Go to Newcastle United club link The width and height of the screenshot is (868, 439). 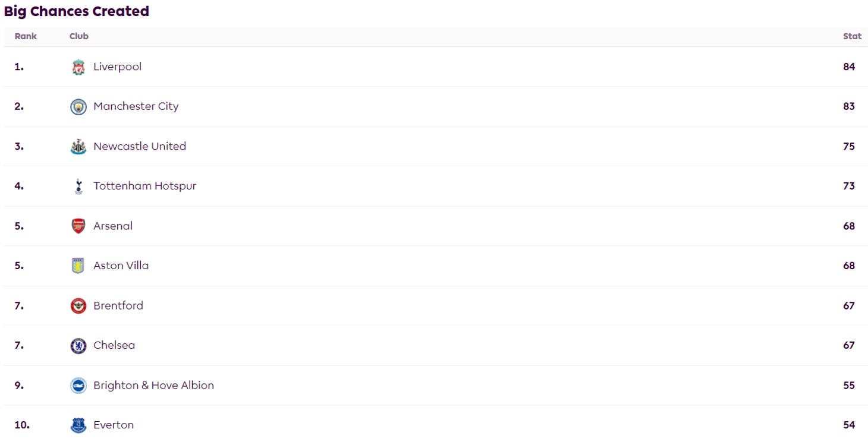point(140,146)
